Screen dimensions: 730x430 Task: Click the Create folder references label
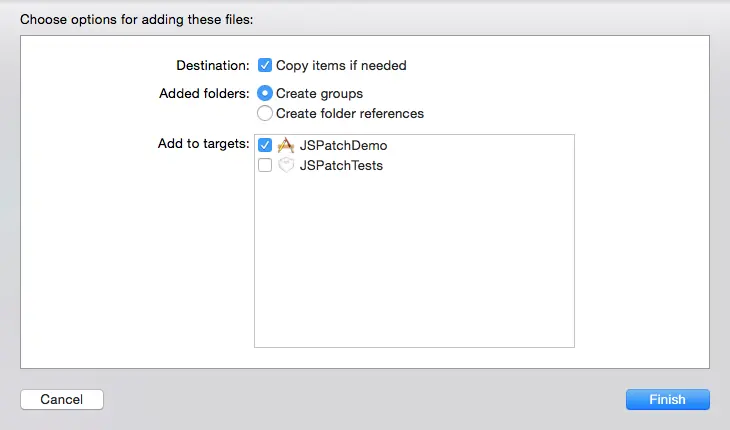[350, 114]
